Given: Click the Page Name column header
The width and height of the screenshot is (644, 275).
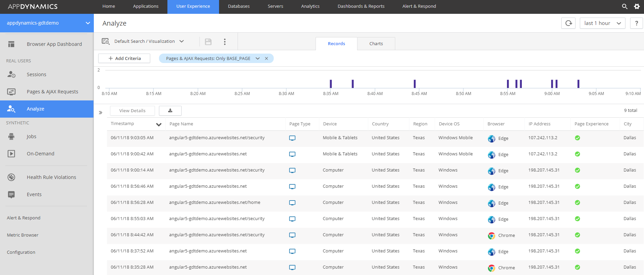Looking at the screenshot, I should [x=181, y=124].
